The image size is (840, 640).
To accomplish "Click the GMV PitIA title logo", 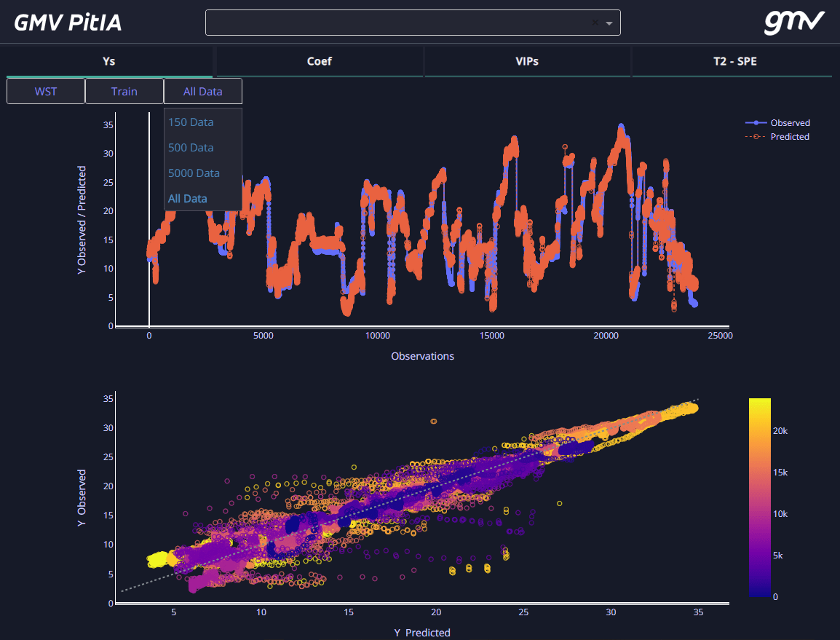I will (68, 23).
